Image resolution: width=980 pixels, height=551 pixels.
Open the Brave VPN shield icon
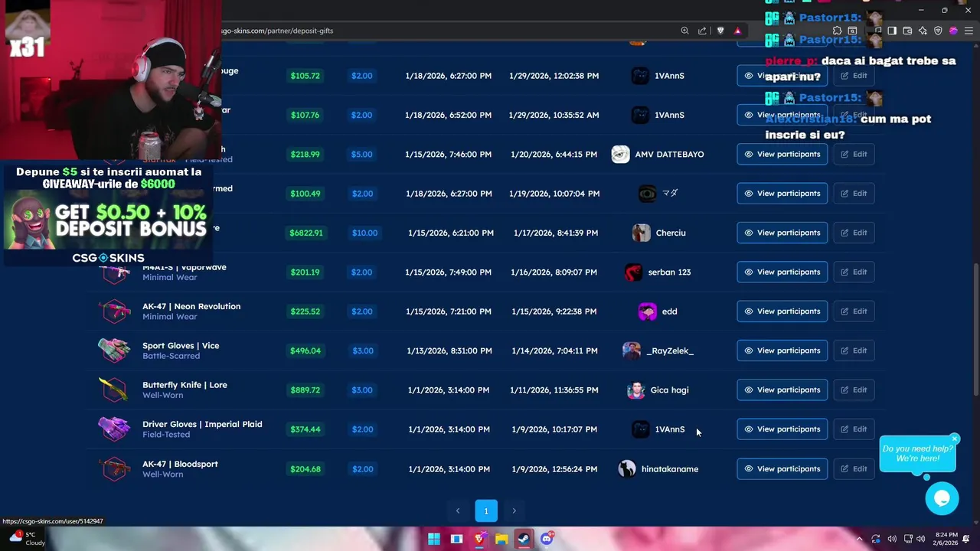point(938,31)
